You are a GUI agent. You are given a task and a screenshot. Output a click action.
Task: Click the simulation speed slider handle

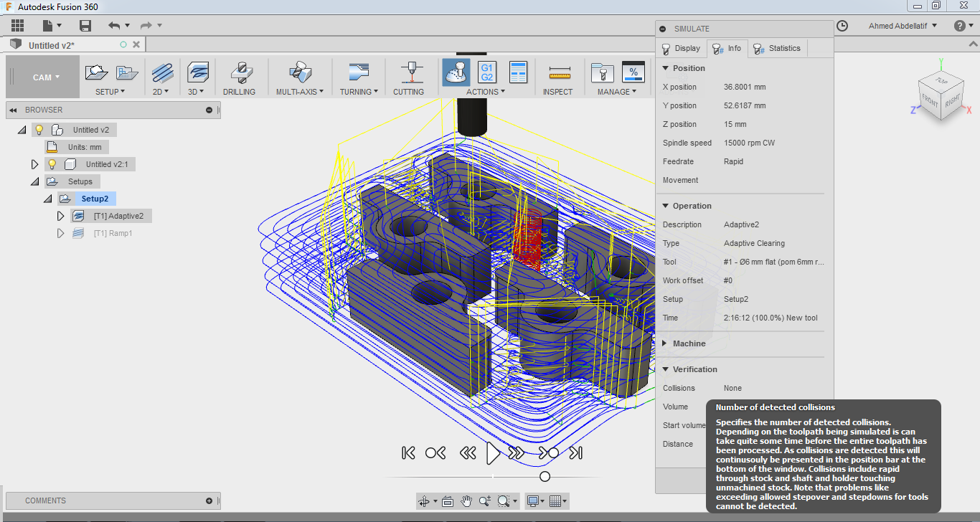click(545, 476)
